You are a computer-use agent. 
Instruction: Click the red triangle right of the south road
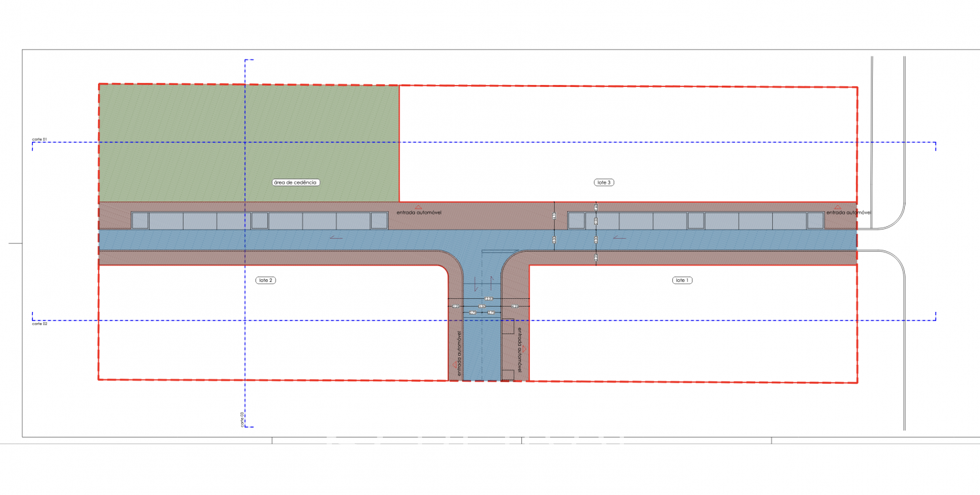[524, 349]
